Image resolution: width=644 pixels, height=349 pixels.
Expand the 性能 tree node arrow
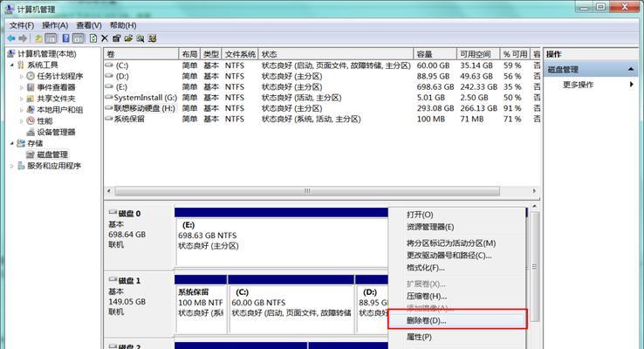pyautogui.click(x=21, y=121)
